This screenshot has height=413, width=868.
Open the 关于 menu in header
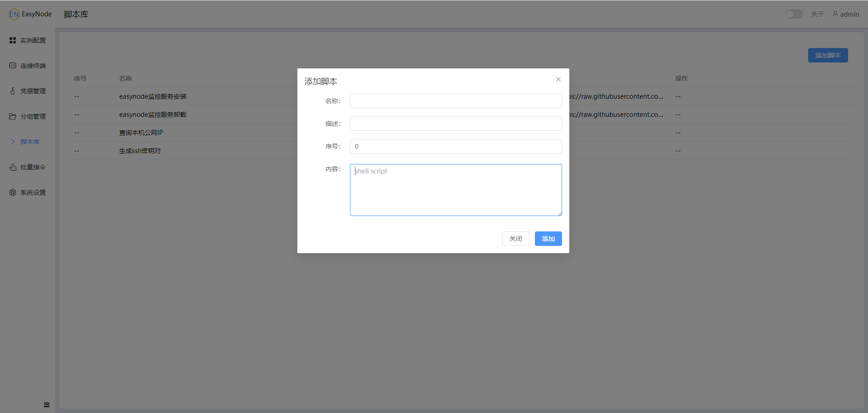point(817,14)
